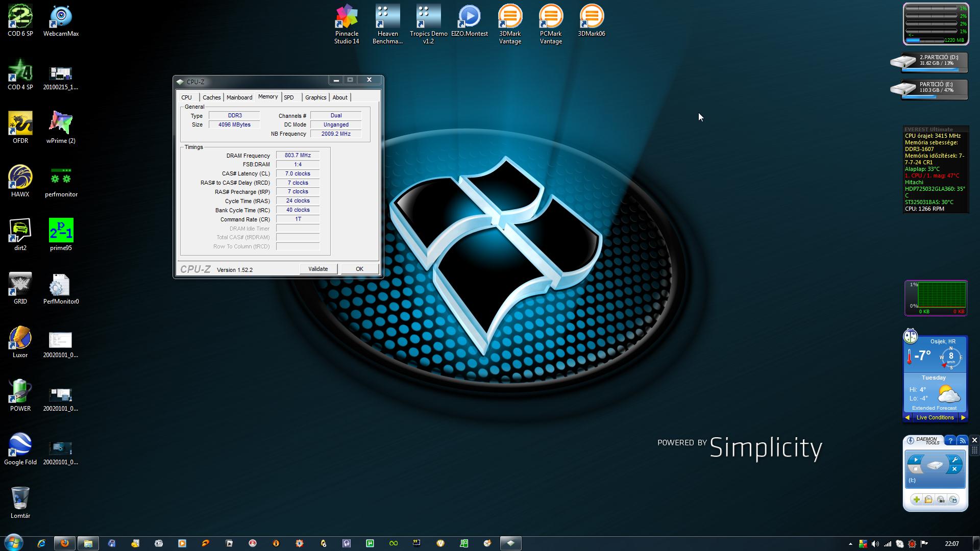Click the taskbar clock showing 22:07
Image resolution: width=980 pixels, height=551 pixels.
point(951,544)
